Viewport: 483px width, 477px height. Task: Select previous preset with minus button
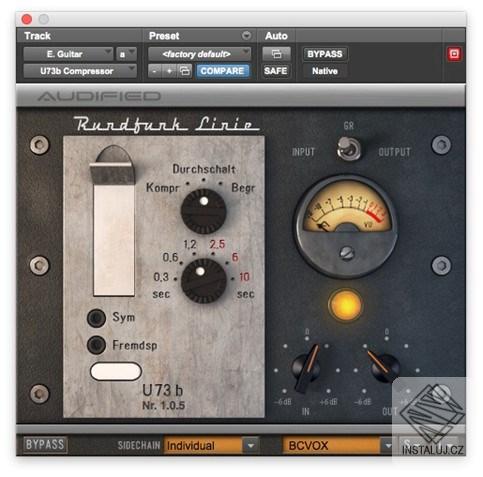coord(154,71)
